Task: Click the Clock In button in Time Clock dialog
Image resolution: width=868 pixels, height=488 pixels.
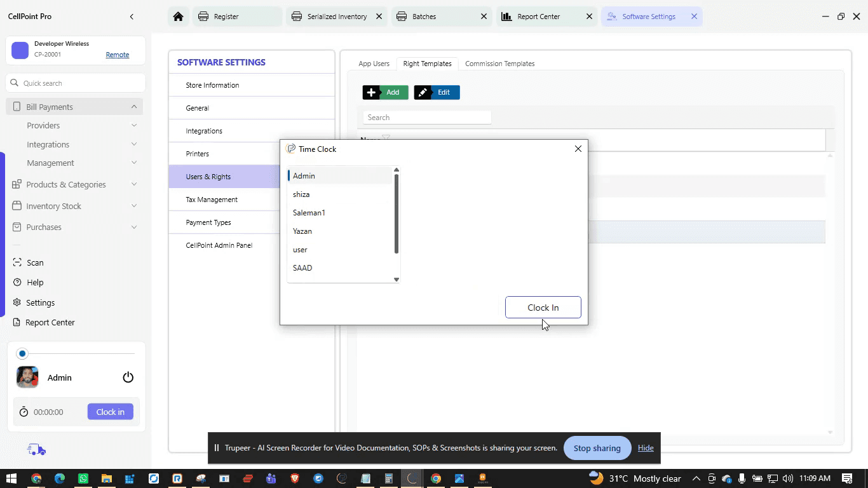Action: click(543, 308)
